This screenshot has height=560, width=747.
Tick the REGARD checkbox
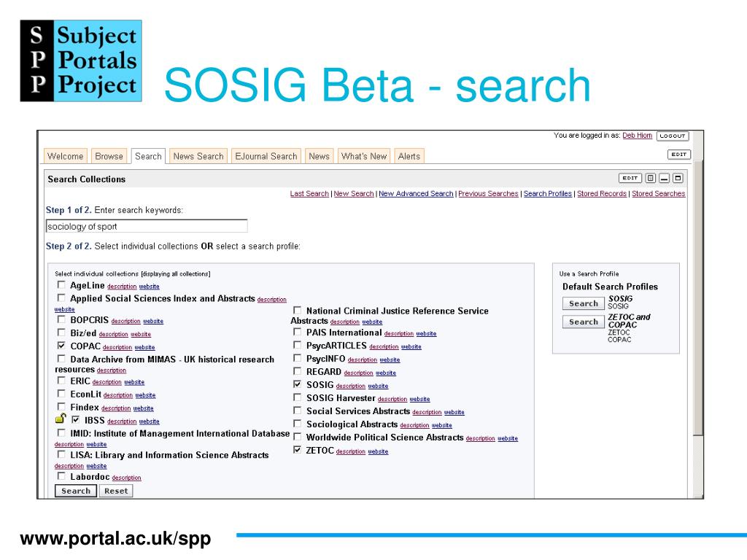tap(298, 371)
